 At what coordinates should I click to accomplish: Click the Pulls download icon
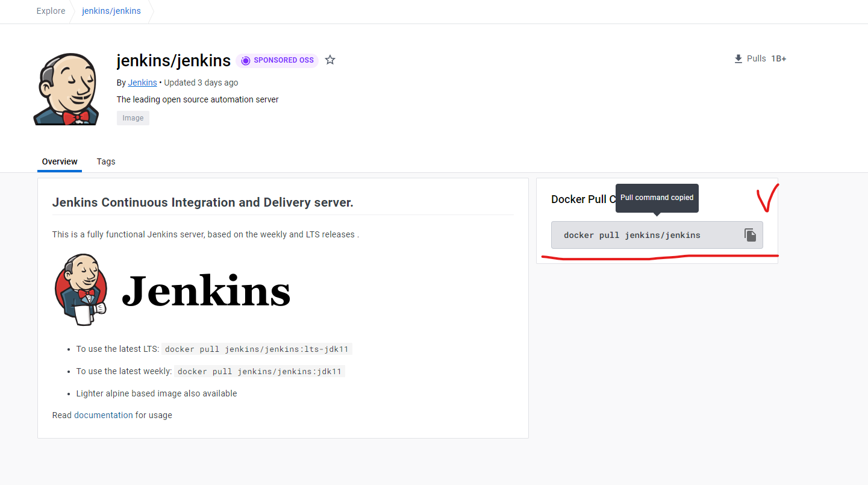(738, 58)
